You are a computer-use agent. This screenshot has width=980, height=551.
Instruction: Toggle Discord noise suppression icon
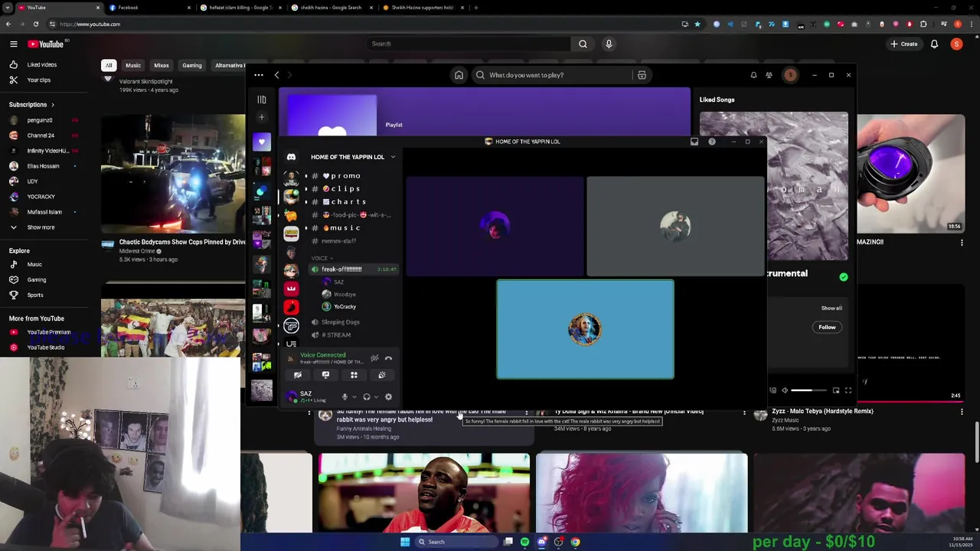click(374, 358)
